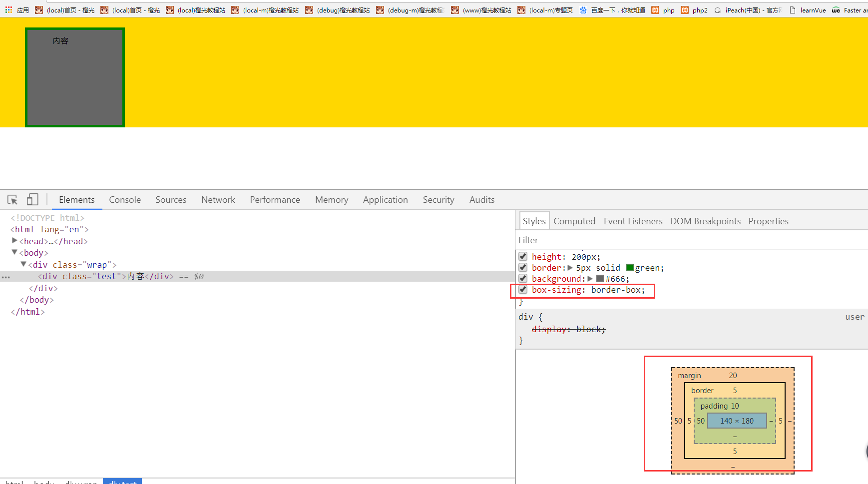Screen dimensions: 868x484
Task: Click the inspect element picker icon
Action: (12, 200)
